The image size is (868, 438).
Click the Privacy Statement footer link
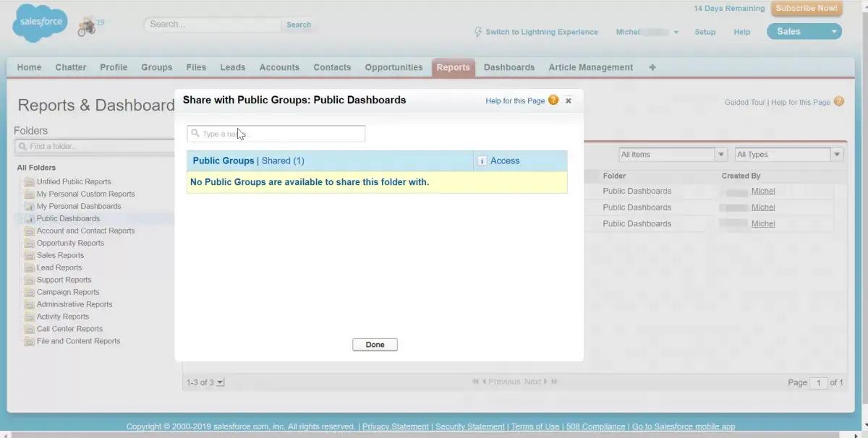click(396, 427)
